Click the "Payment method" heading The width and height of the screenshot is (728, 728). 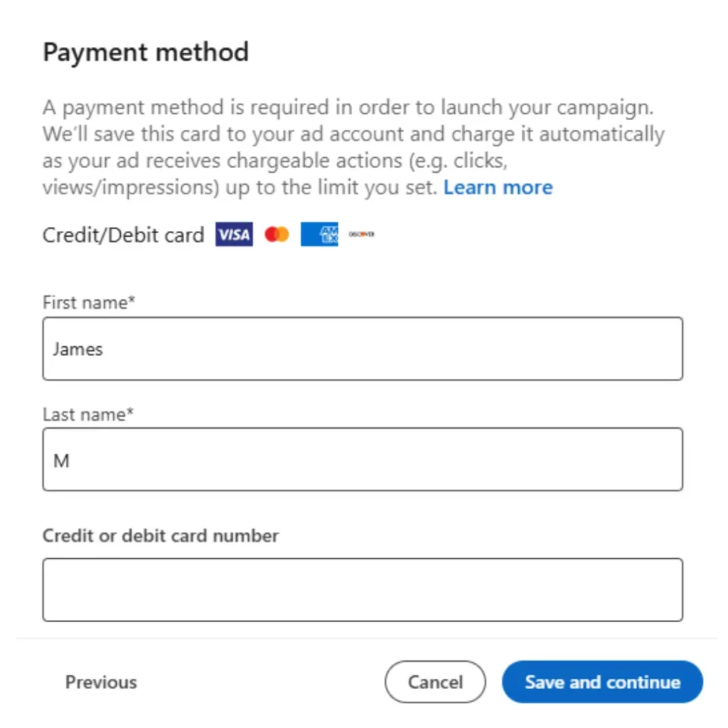coord(146,53)
